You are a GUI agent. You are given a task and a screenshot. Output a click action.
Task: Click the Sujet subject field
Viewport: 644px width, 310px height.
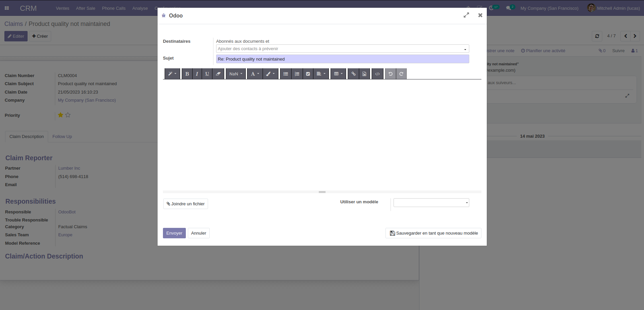pyautogui.click(x=342, y=59)
